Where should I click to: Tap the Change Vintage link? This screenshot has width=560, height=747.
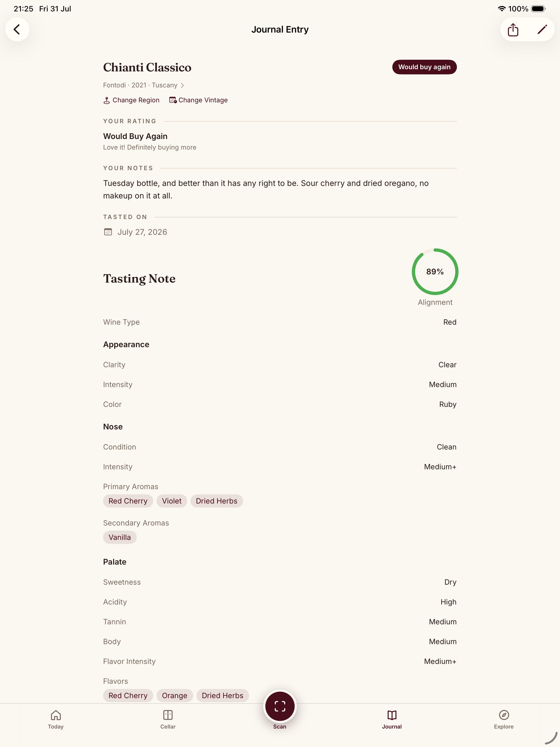(x=199, y=100)
